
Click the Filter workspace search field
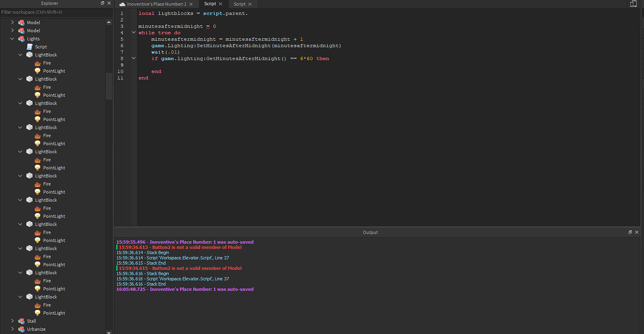pos(51,12)
